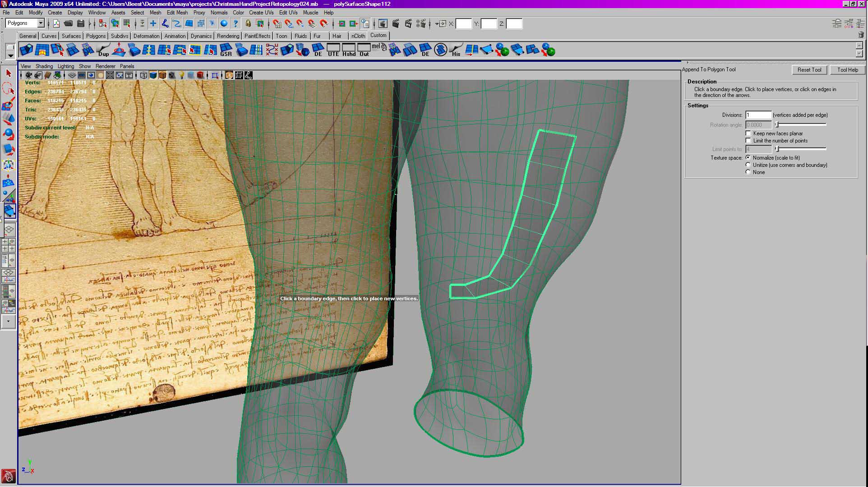Click the shelf trash can icon
Image resolution: width=868 pixels, height=487 pixels.
860,35
